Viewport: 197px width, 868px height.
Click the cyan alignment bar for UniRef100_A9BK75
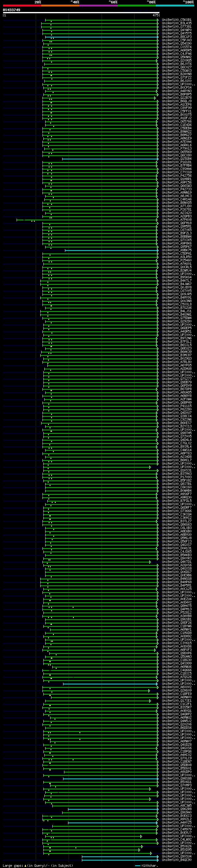pyautogui.click(x=111, y=250)
